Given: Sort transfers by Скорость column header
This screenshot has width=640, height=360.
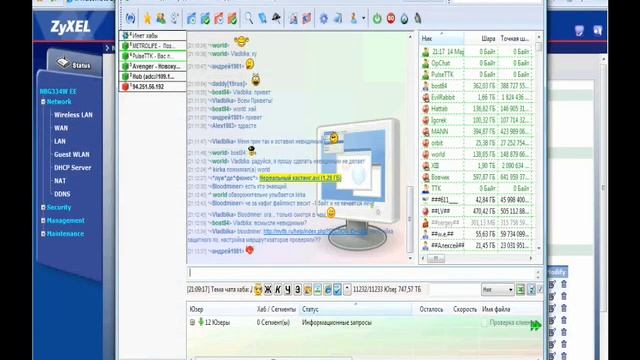Looking at the screenshot, I should tap(464, 309).
